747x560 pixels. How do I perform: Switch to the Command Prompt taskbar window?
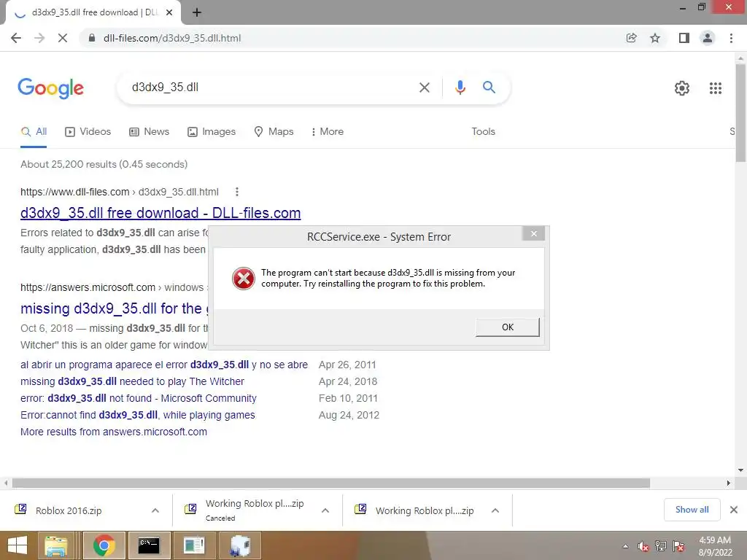149,545
